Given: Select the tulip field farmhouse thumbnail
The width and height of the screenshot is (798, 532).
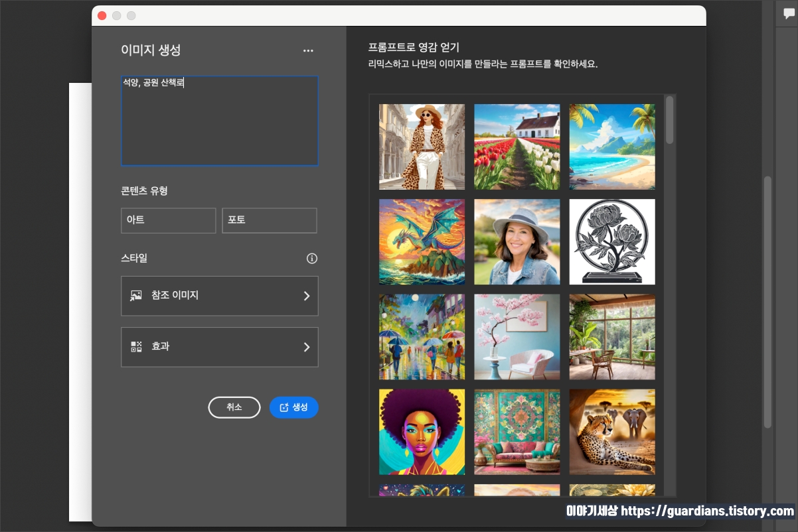Looking at the screenshot, I should pos(517,147).
